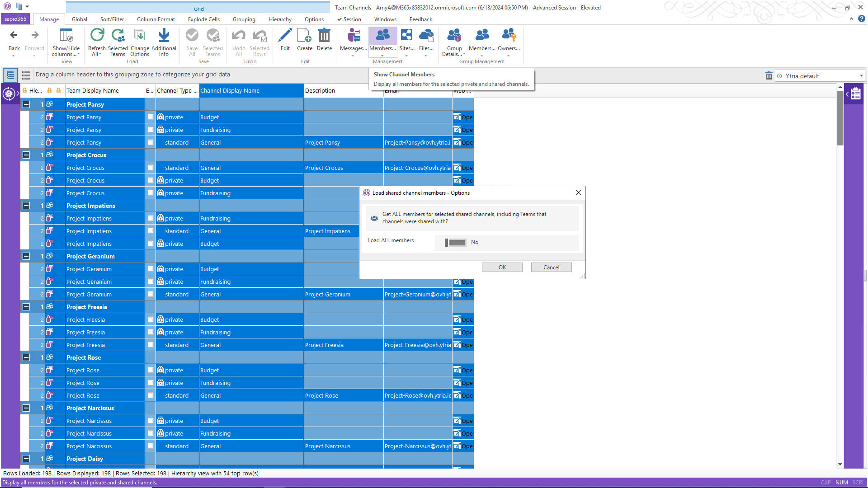Viewport: 868px width, 488px height.
Task: Click the Edit pencil icon
Action: pyautogui.click(x=285, y=35)
